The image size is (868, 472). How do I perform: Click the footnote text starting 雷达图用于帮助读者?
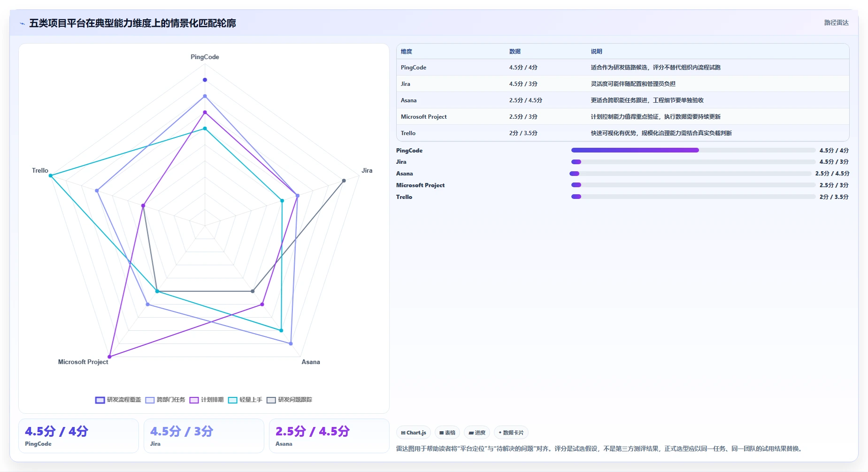[600, 449]
